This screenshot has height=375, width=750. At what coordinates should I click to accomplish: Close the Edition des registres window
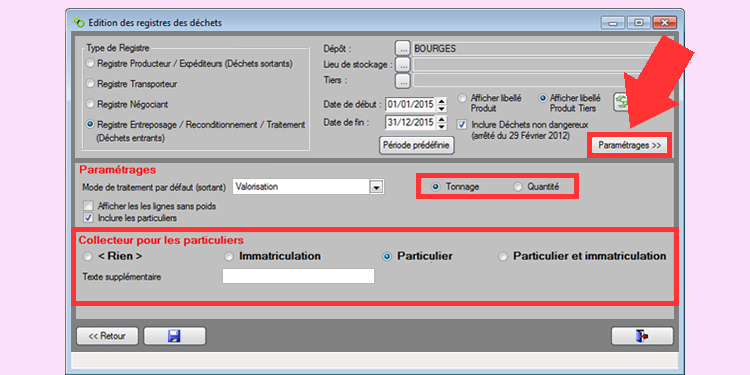[664, 22]
